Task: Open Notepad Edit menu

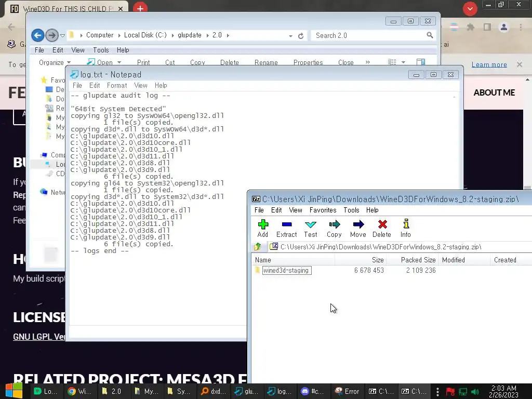Action: [x=95, y=86]
